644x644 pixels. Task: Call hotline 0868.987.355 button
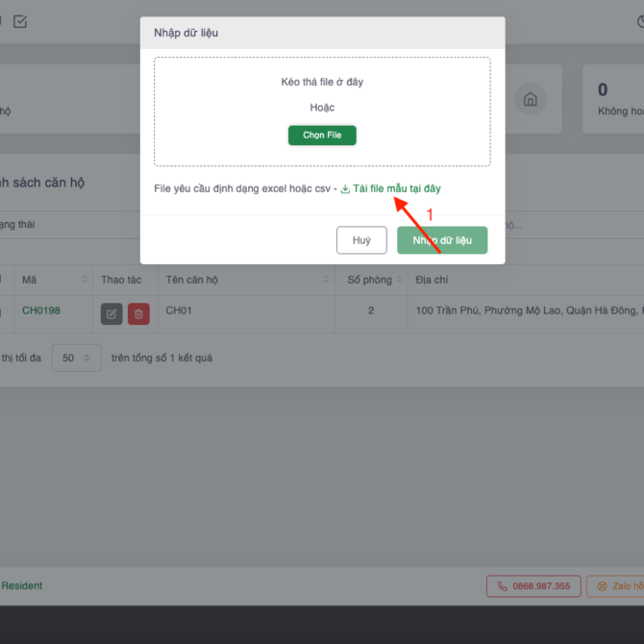(533, 586)
